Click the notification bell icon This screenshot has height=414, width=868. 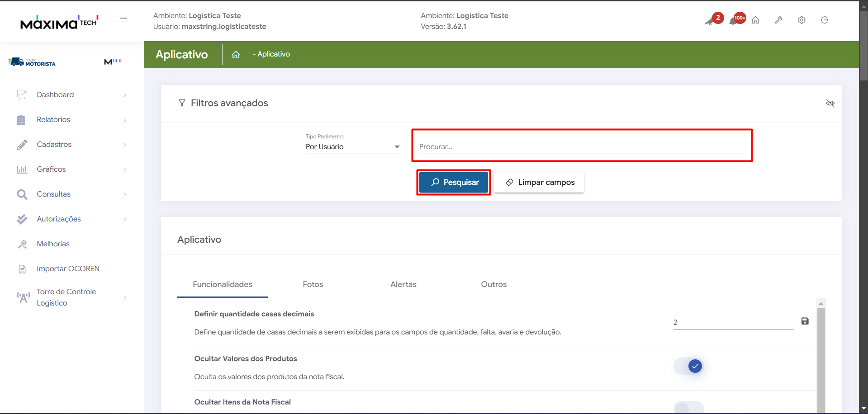tap(734, 21)
